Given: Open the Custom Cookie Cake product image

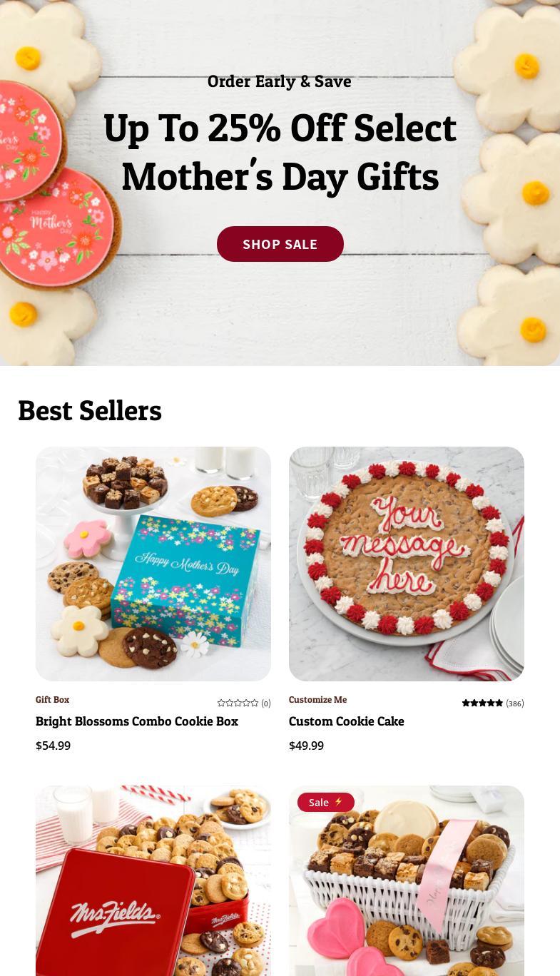Looking at the screenshot, I should (407, 564).
